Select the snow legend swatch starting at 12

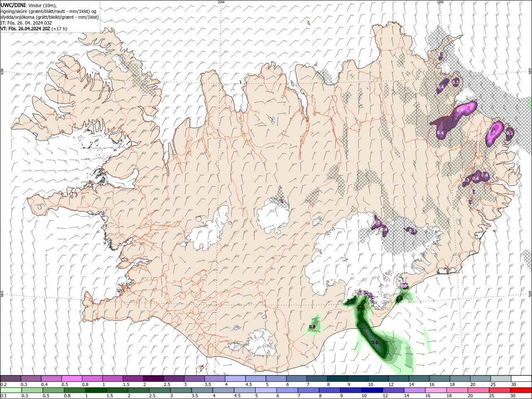click(399, 378)
